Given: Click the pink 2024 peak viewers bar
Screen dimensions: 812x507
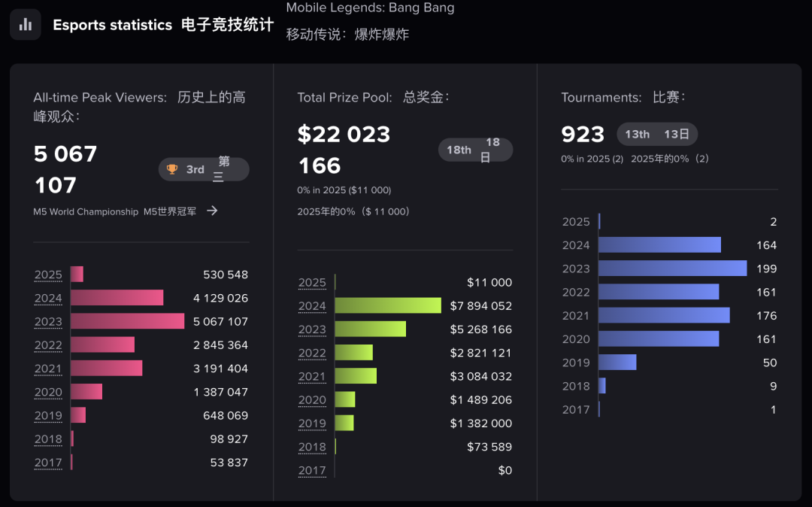Looking at the screenshot, I should point(117,298).
